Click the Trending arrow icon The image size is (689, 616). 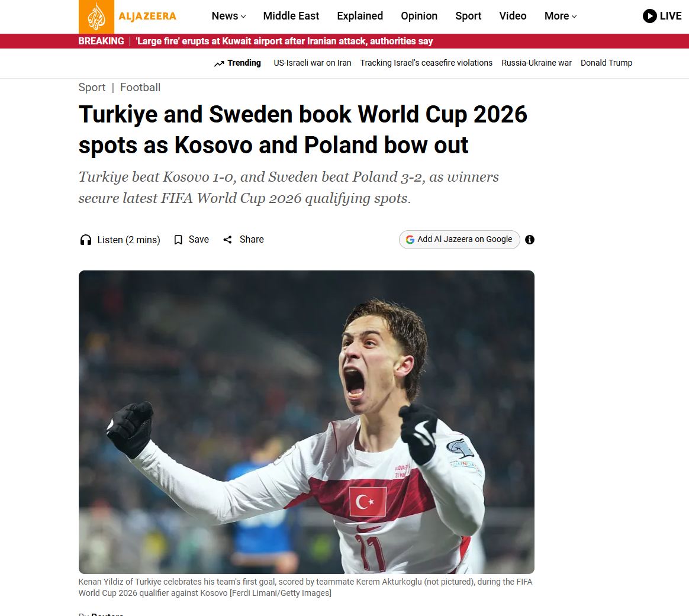(219, 64)
